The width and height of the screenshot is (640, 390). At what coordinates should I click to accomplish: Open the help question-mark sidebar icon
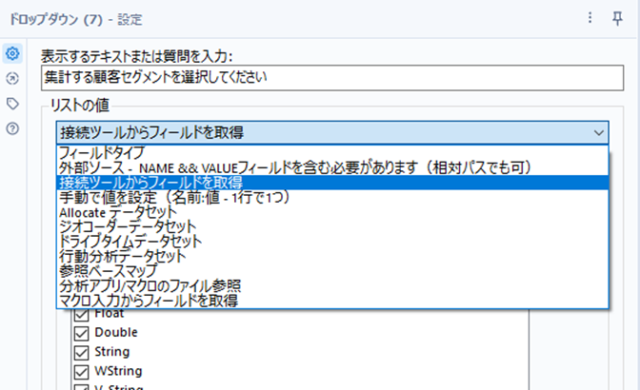[x=13, y=129]
